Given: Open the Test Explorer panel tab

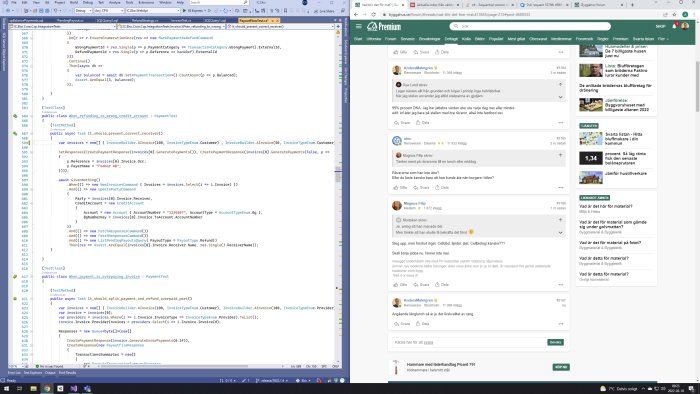Looking at the screenshot, I should tap(33, 373).
